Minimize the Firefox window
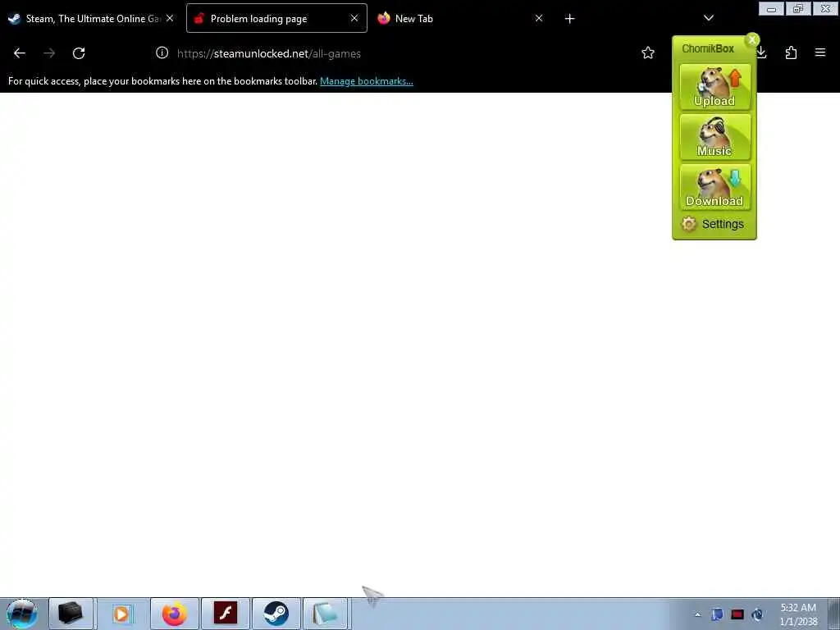840x630 pixels. (771, 8)
